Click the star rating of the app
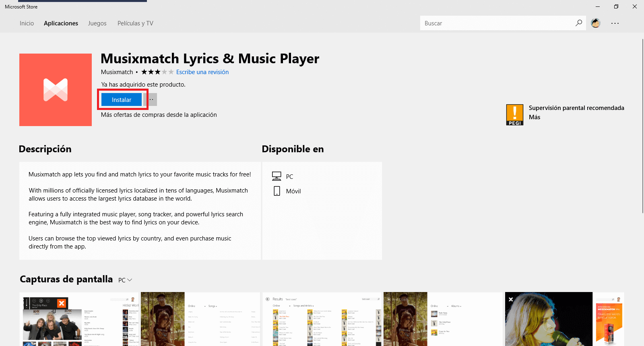The width and height of the screenshot is (644, 346). click(x=157, y=72)
